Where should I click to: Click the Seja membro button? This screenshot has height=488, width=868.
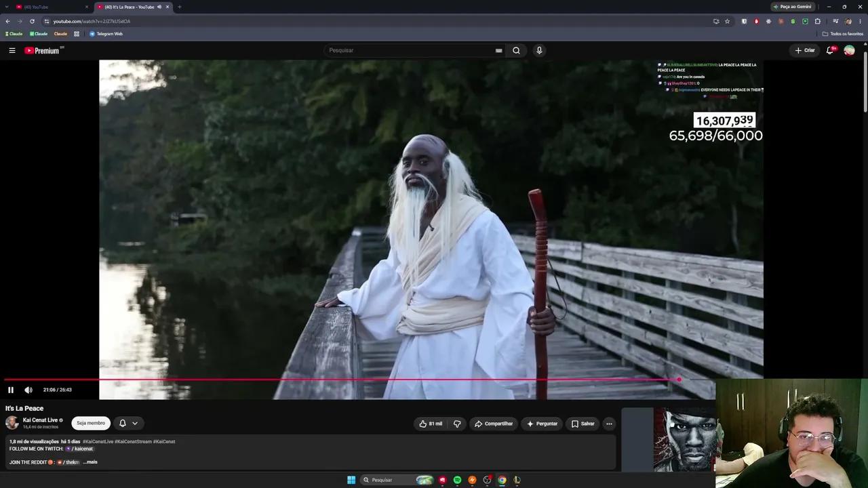click(x=91, y=423)
